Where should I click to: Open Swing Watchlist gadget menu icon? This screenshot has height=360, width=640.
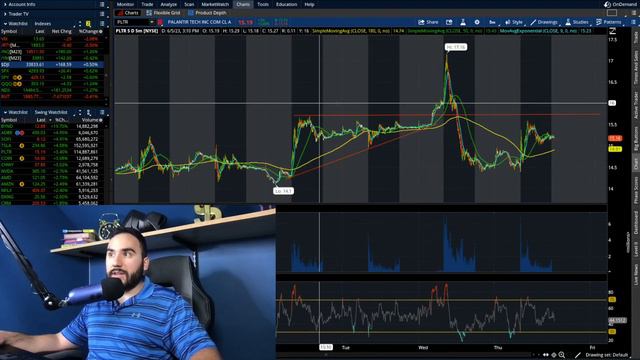coord(102,112)
